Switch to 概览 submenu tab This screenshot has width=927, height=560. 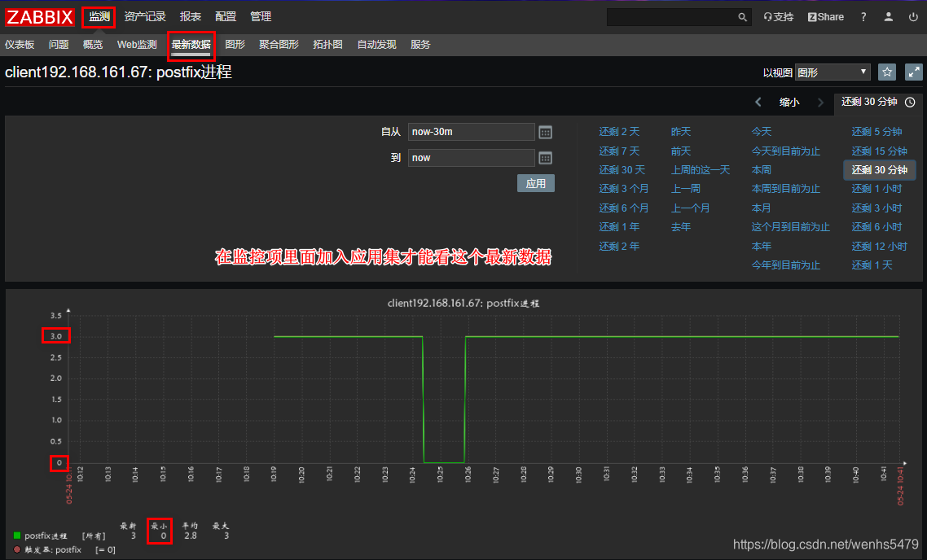click(x=93, y=44)
